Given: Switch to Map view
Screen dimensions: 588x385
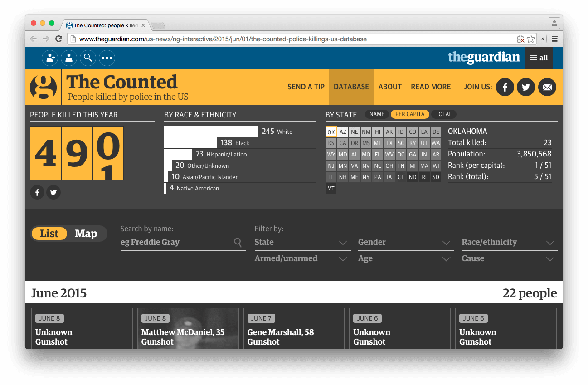Looking at the screenshot, I should (x=86, y=234).
